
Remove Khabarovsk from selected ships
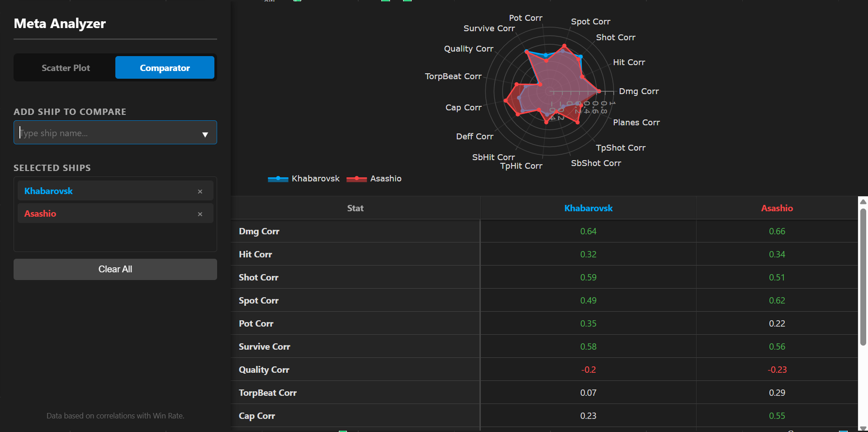click(x=200, y=191)
